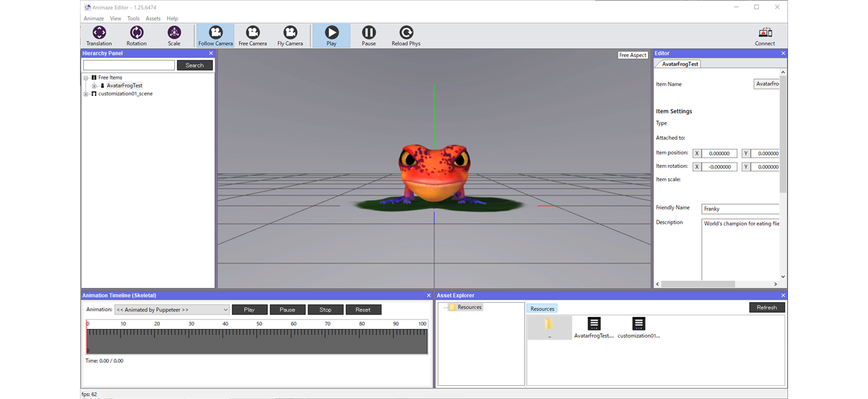The height and width of the screenshot is (399, 868).
Task: Open the Tools menu
Action: pos(133,19)
